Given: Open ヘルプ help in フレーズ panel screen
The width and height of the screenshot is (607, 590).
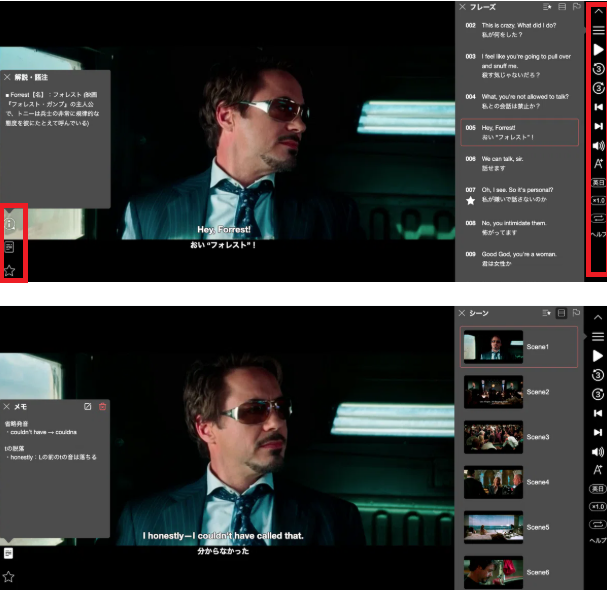Looking at the screenshot, I should [x=598, y=234].
